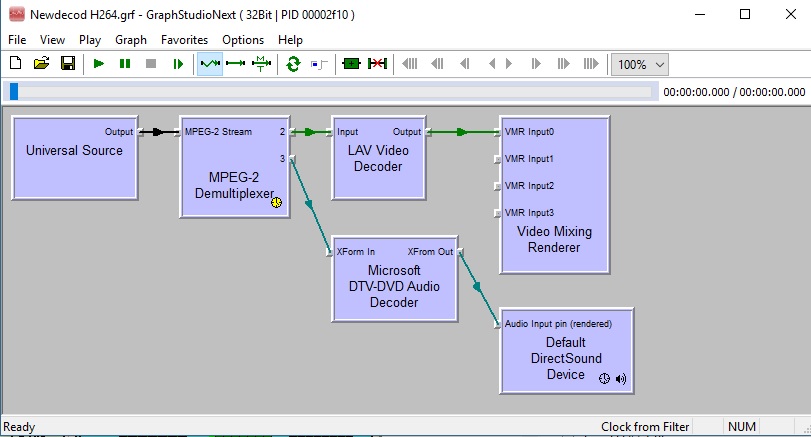
Task: Toggle the highlighted direct connect mode icon
Action: (x=210, y=64)
